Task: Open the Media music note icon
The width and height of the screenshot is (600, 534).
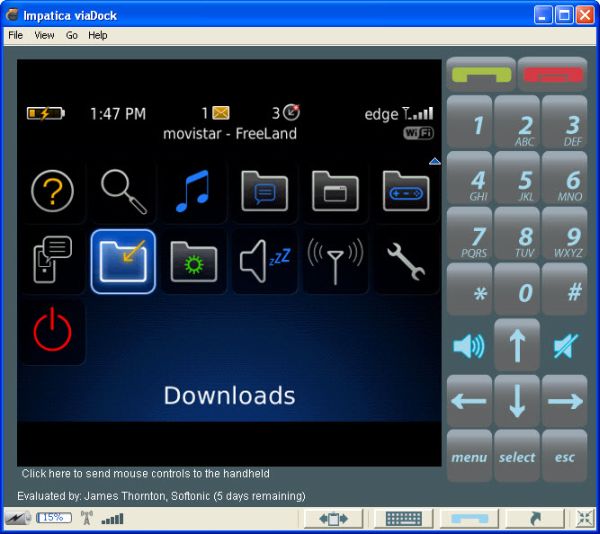Action: [195, 190]
